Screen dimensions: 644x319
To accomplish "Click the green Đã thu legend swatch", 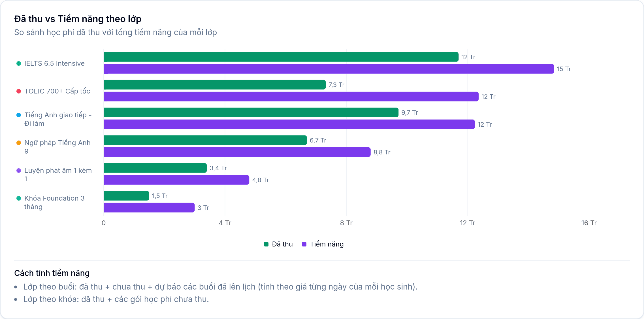I will click(266, 244).
